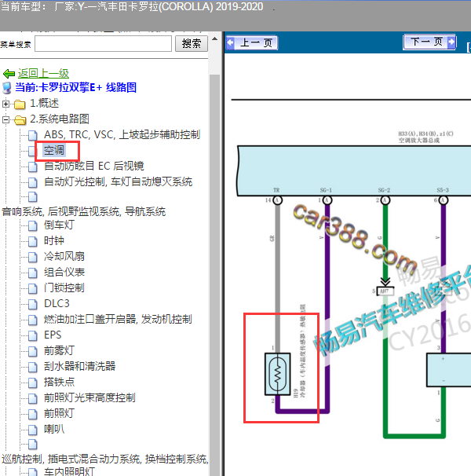Click the 搜索 button
Viewport: 471px width, 476px height.
click(x=192, y=44)
